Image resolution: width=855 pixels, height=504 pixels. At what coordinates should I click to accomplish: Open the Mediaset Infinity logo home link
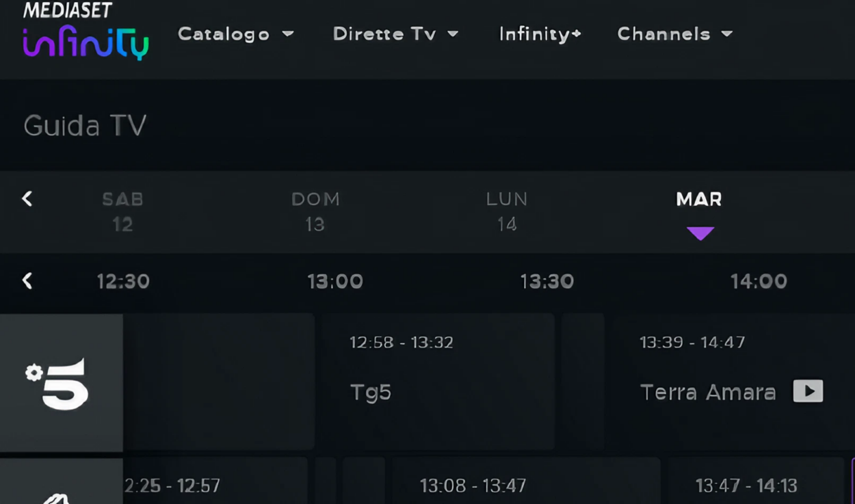click(x=85, y=31)
